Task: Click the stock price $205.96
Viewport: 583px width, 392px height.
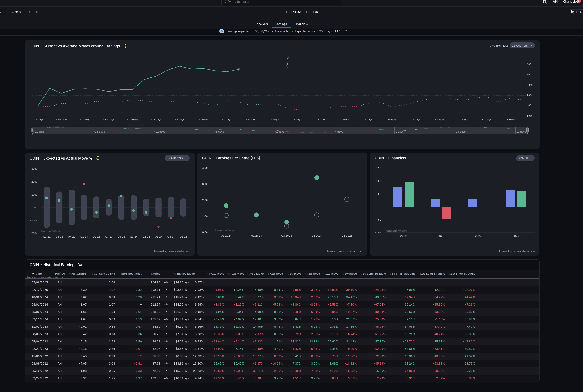Action: pos(21,12)
